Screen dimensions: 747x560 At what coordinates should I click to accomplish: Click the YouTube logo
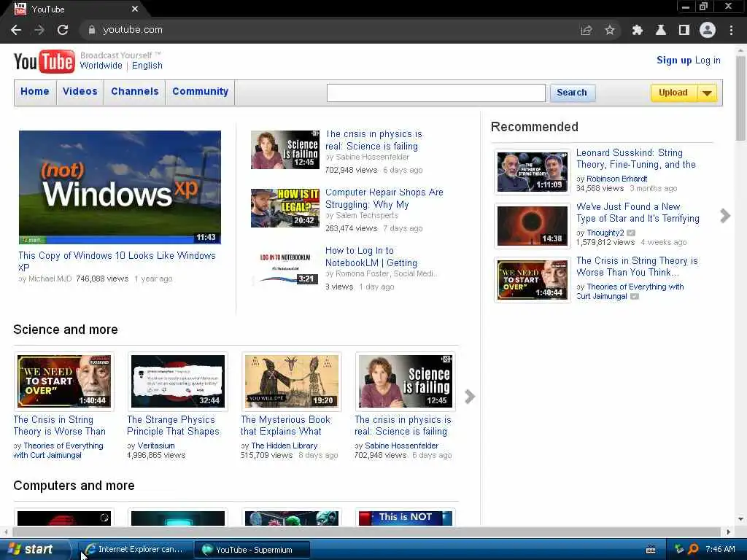coord(44,61)
